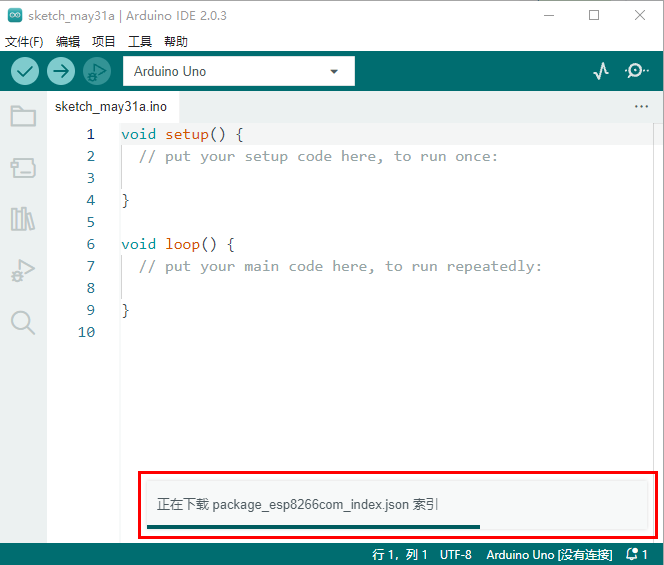Screen dimensions: 664x565
Task: Start debugging with the debug play icon
Action: click(97, 71)
